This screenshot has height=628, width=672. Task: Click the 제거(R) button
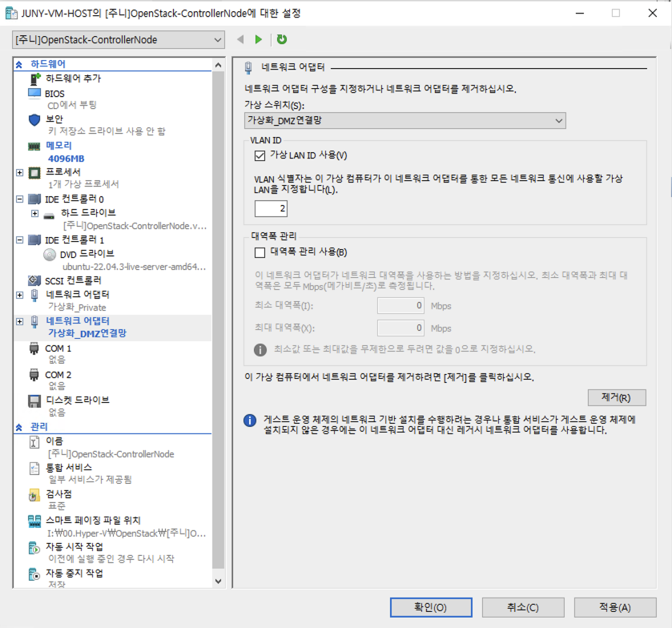click(617, 397)
